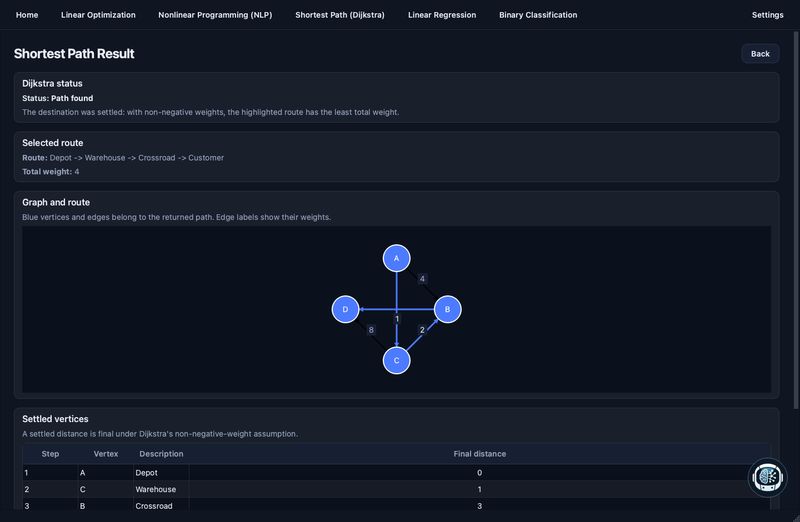
Task: Click Vertex cell C in the table
Action: click(x=106, y=489)
